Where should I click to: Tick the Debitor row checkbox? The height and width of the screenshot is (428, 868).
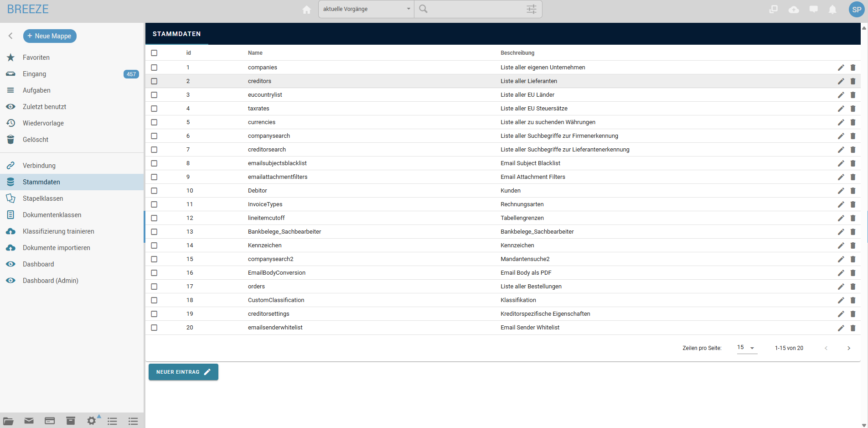click(154, 191)
